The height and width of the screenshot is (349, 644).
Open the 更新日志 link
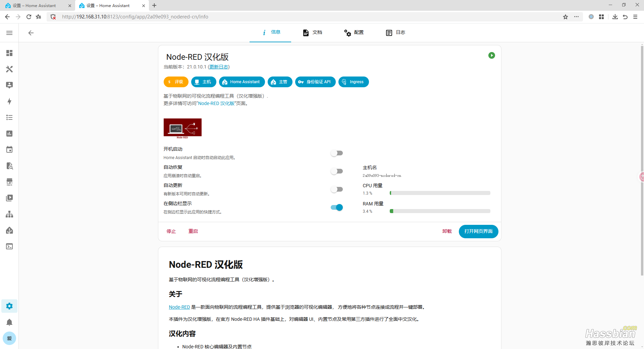coord(219,67)
